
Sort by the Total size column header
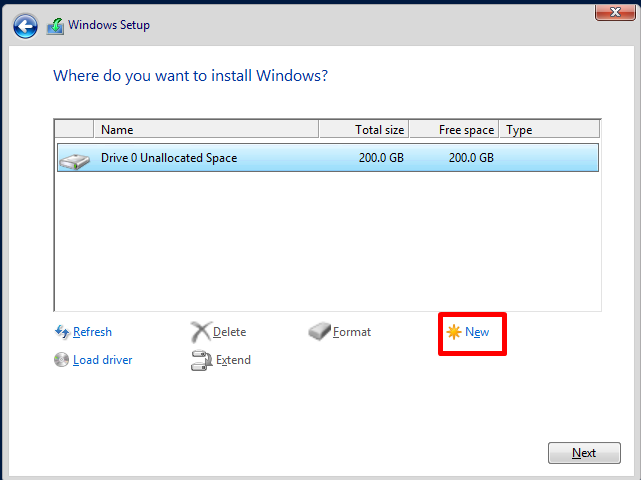click(x=364, y=130)
